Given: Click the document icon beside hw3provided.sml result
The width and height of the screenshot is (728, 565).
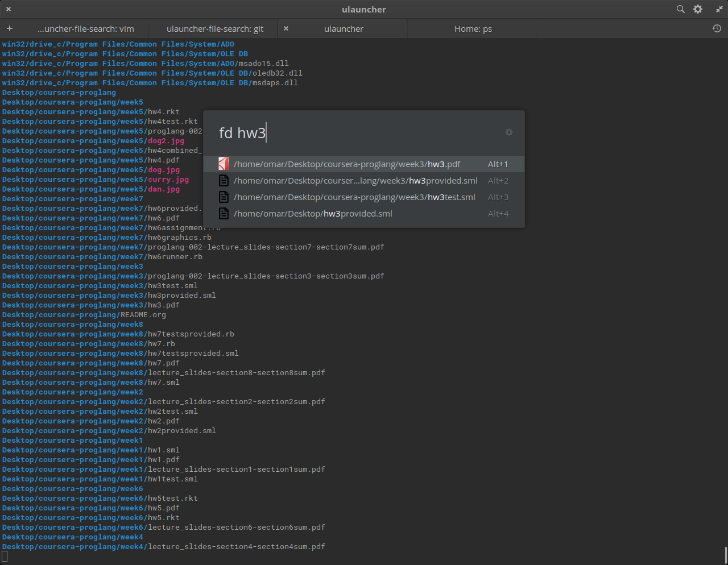Looking at the screenshot, I should click(223, 180).
